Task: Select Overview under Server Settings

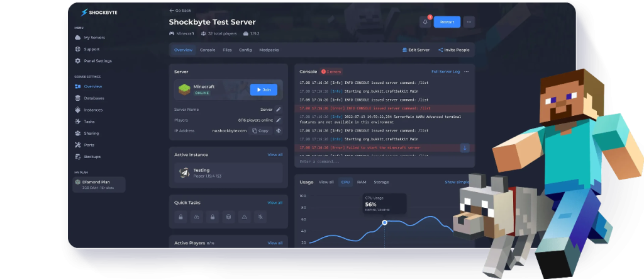Action: pos(88,86)
